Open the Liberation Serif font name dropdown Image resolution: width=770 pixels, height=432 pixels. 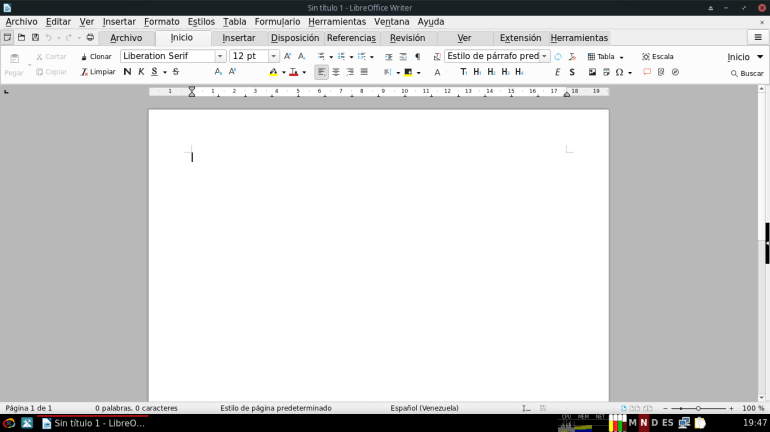point(220,57)
